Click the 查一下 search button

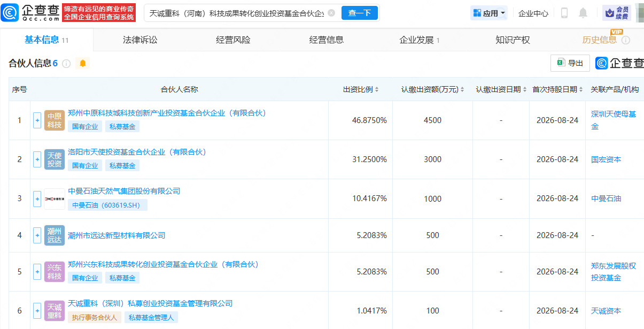coord(359,13)
